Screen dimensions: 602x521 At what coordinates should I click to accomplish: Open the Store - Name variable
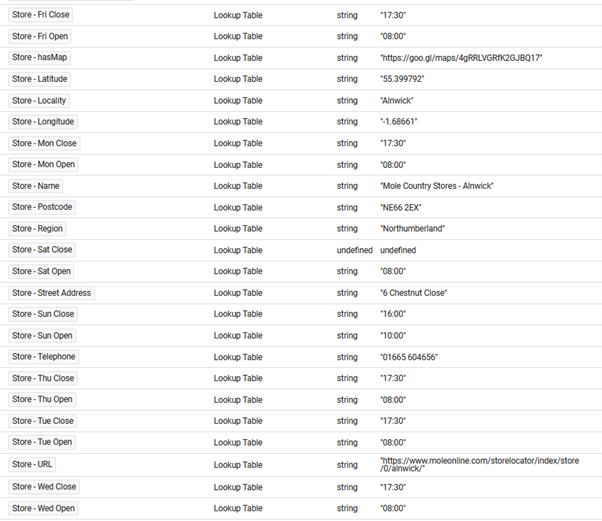coord(37,186)
